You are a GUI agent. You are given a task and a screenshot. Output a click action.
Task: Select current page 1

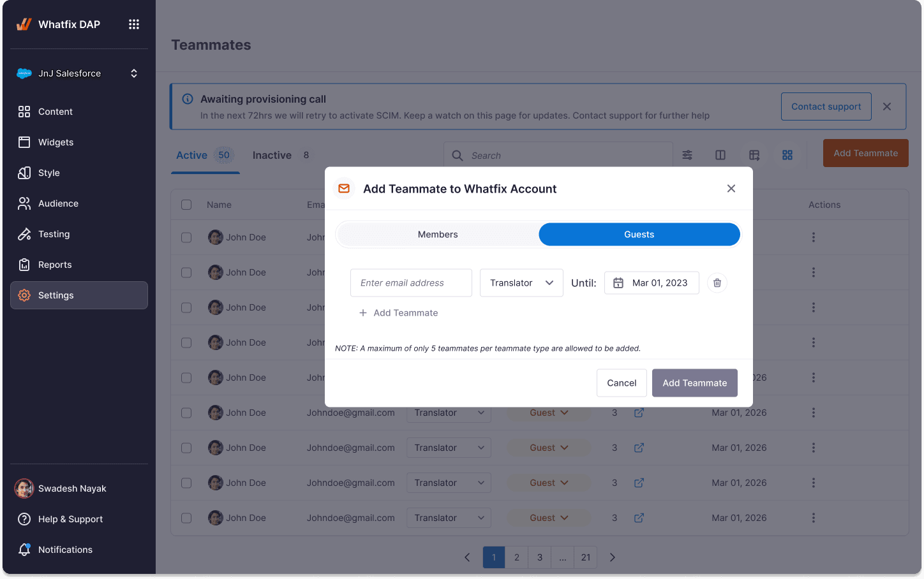494,557
